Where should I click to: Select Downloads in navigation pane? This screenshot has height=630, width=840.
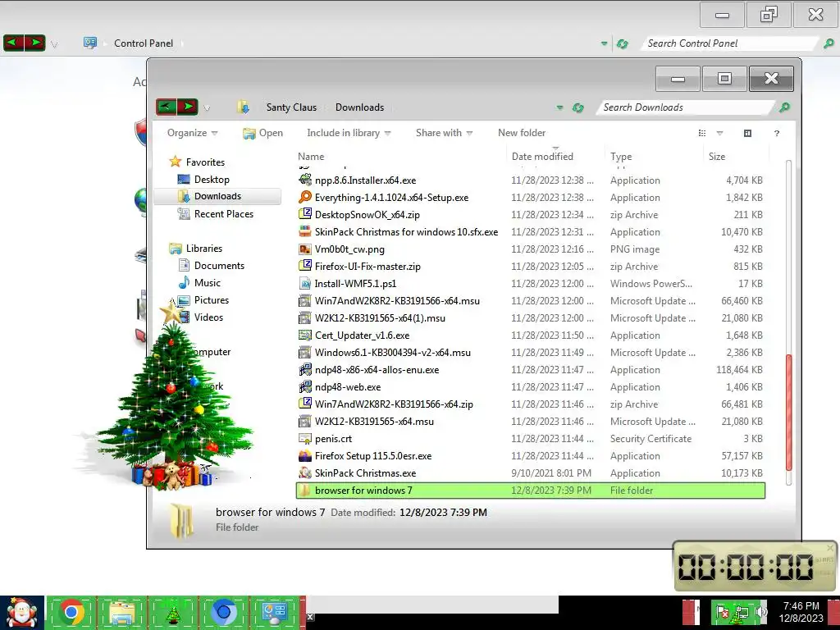(x=217, y=196)
